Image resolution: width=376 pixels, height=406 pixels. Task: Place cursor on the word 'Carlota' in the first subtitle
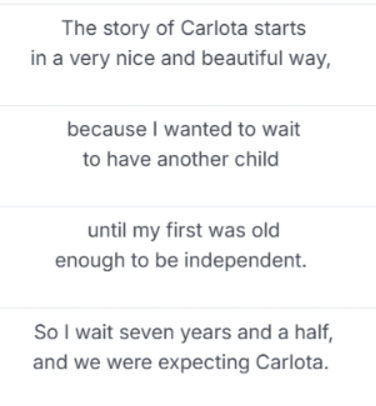click(214, 28)
